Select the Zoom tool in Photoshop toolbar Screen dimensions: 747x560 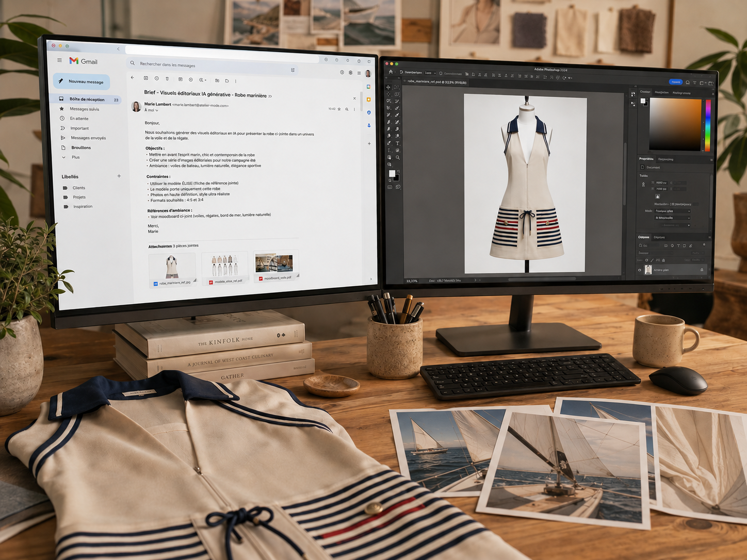click(397, 158)
